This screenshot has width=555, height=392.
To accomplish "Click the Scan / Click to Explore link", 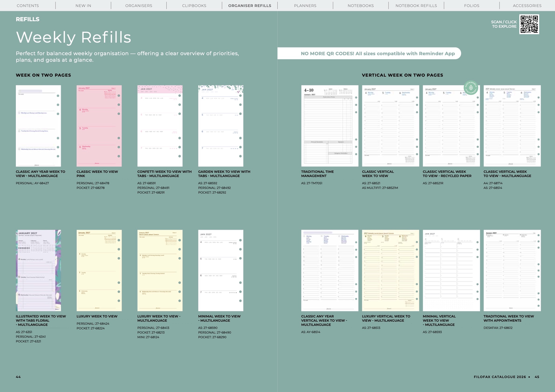I will pyautogui.click(x=504, y=24).
